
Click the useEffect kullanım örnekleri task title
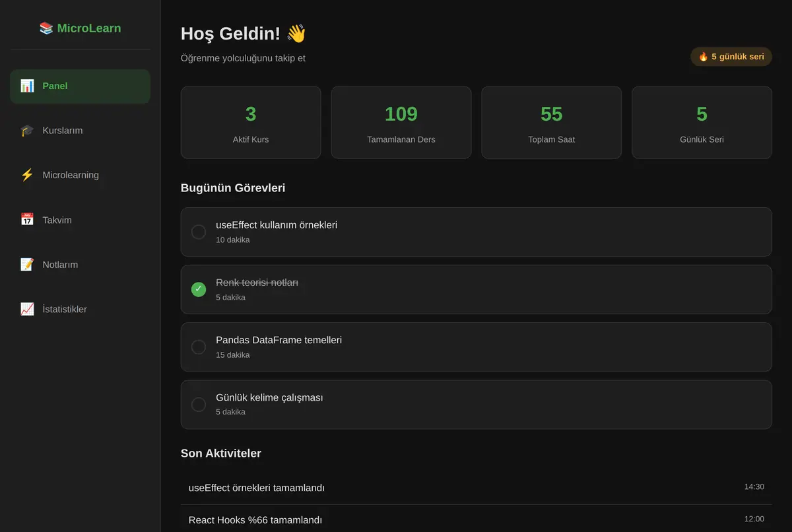coord(277,225)
